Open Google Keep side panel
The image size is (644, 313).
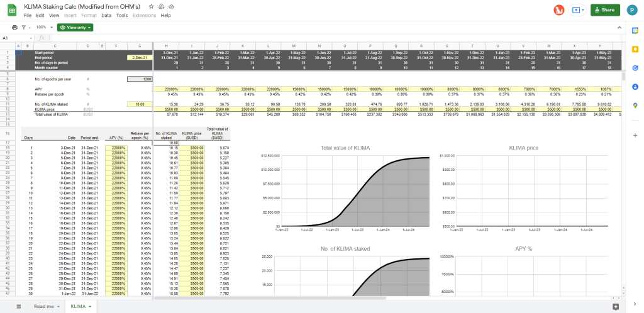tap(635, 49)
